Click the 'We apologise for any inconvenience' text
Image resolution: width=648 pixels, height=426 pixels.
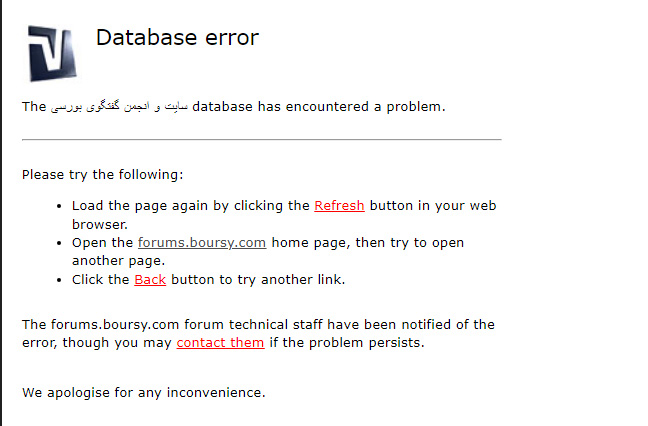[143, 393]
